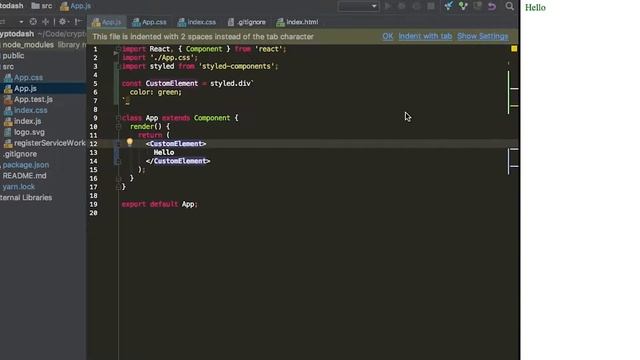Select node_modules folder in tree
640x360 pixels.
(x=28, y=45)
